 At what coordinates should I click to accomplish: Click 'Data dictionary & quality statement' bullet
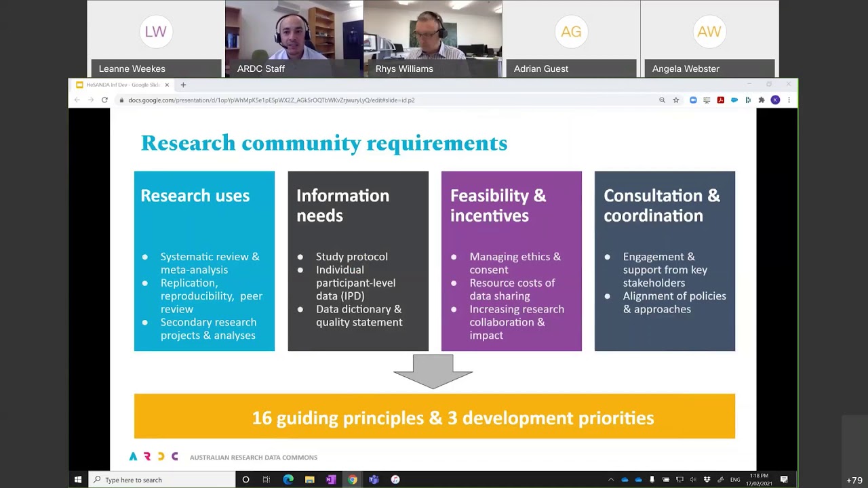tap(359, 315)
